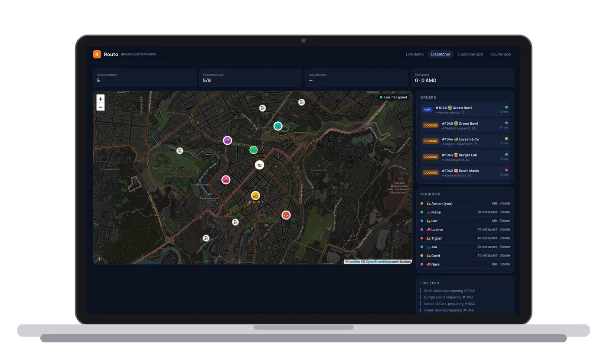
Task: Select the pink car courier marker on map
Action: click(x=226, y=179)
